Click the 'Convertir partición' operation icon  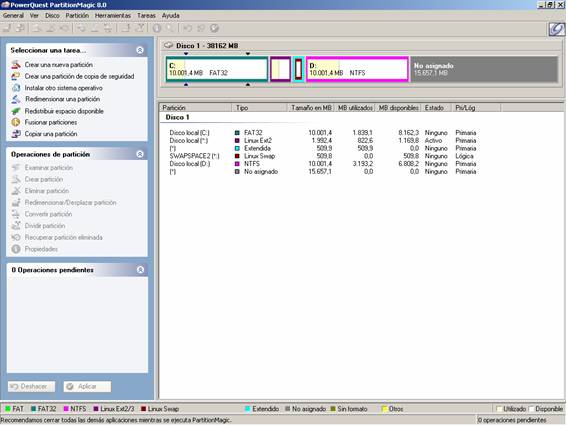[x=16, y=214]
